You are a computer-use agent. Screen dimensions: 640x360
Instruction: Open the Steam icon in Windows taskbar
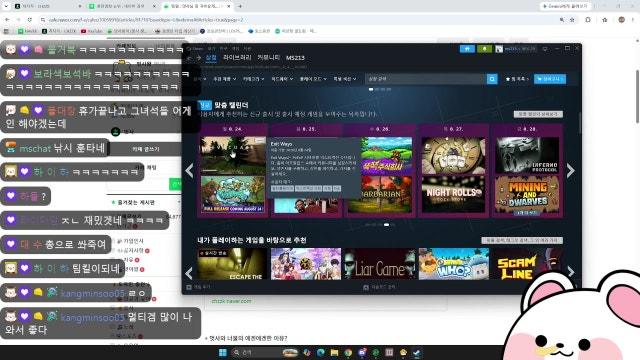click(417, 353)
